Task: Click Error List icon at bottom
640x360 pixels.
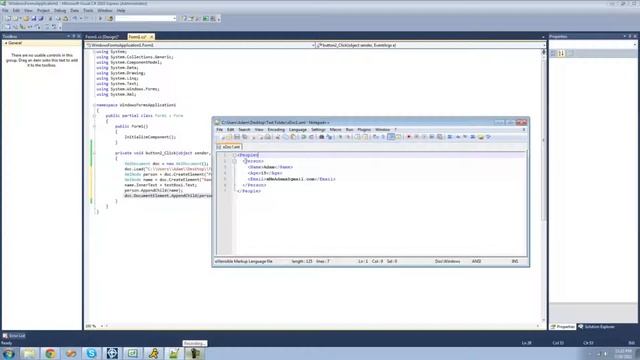Action: tap(5, 336)
